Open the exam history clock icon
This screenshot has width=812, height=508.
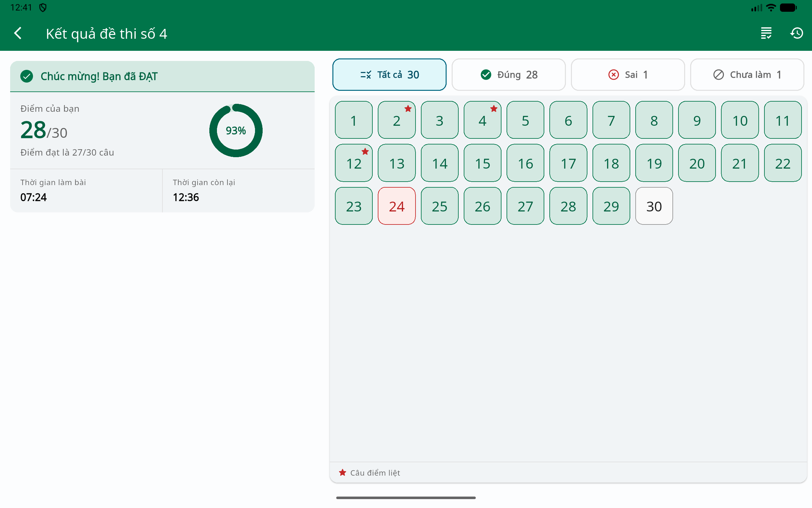point(796,33)
